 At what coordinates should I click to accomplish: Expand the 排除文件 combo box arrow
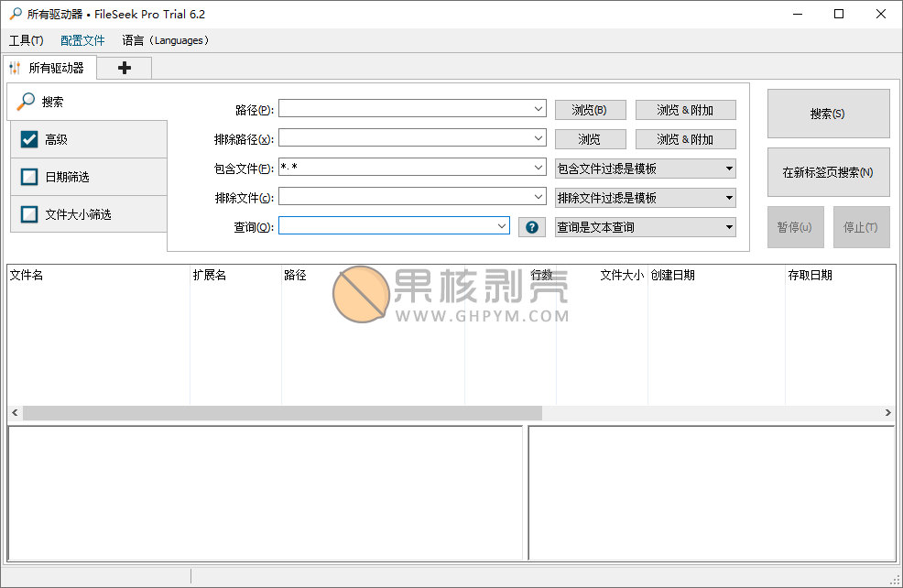[538, 197]
